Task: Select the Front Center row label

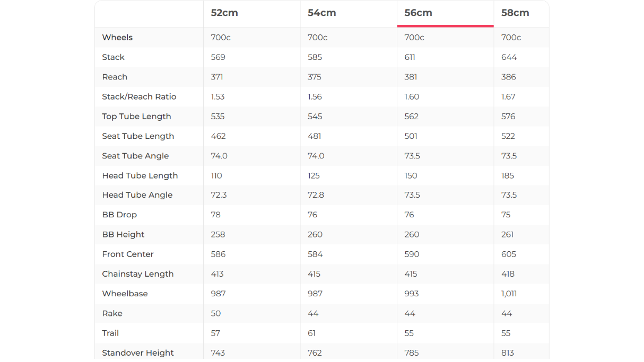Action: coord(128,254)
